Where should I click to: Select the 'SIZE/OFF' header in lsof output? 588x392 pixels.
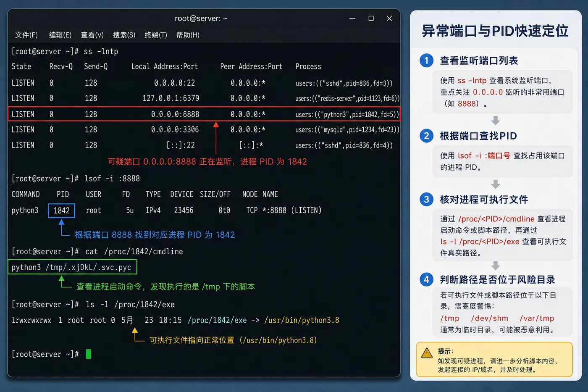215,194
